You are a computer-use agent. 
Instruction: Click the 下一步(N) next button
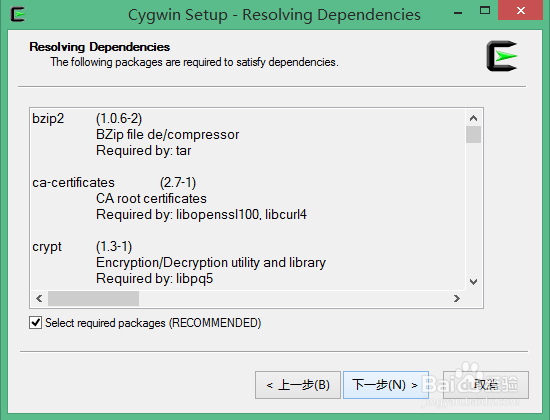[385, 385]
